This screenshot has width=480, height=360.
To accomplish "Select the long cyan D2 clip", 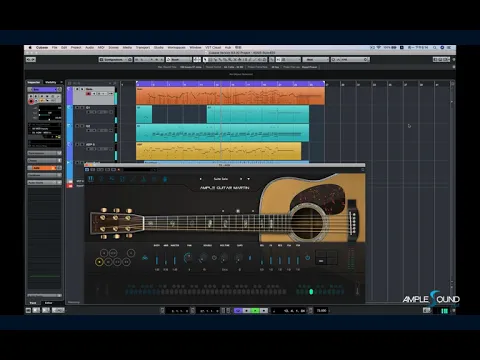I will pyautogui.click(x=222, y=133).
